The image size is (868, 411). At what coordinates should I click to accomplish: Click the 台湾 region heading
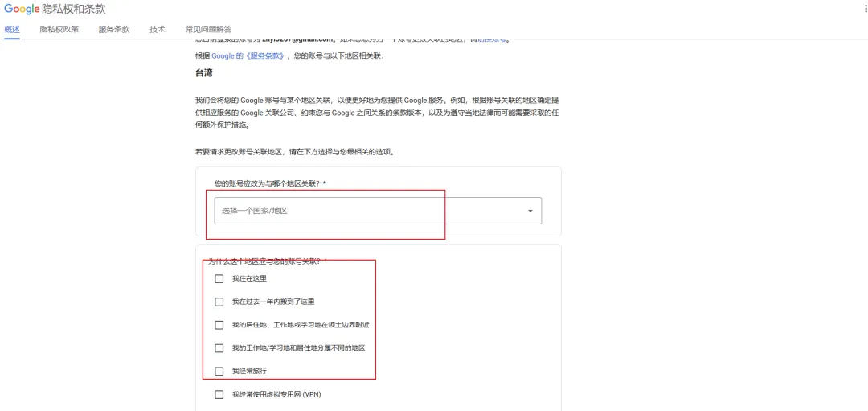tap(203, 73)
